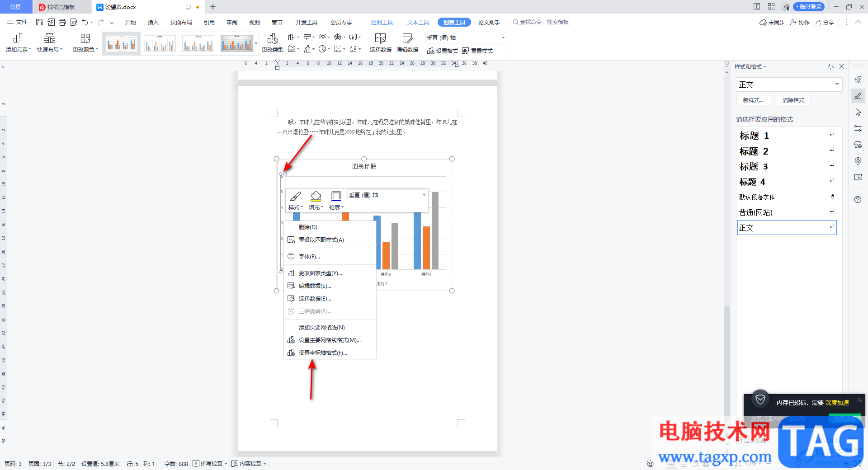Open the 轮廓 outline color picker
Viewport: 868px width, 470px height.
[336, 201]
